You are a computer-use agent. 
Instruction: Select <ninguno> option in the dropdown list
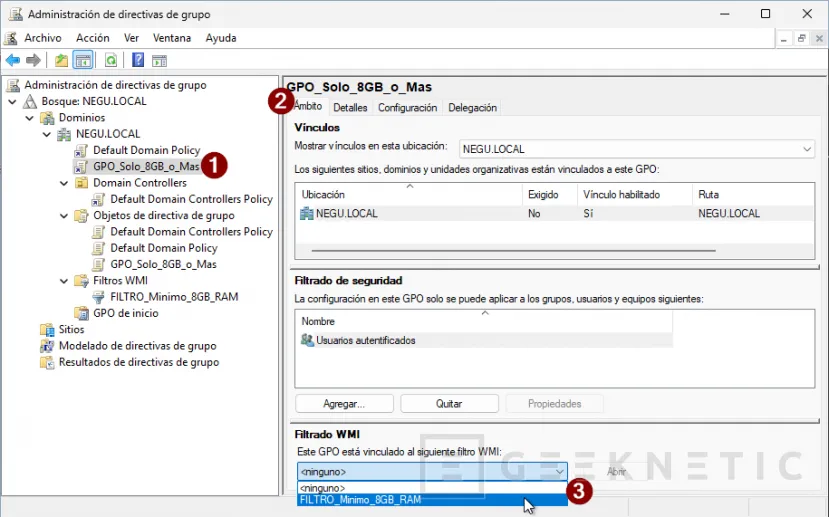tap(431, 488)
